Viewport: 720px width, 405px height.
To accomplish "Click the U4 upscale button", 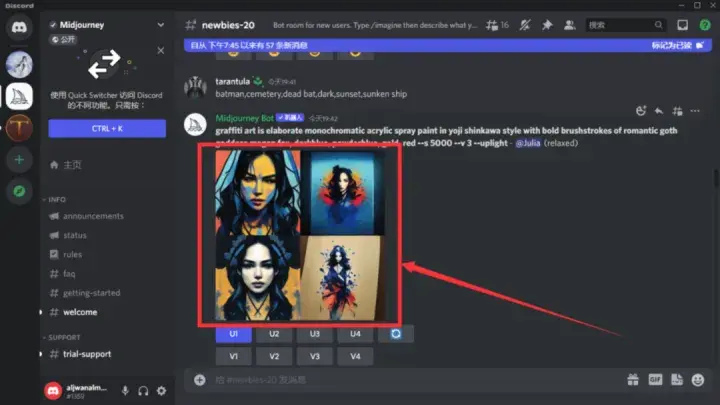I will click(x=355, y=334).
